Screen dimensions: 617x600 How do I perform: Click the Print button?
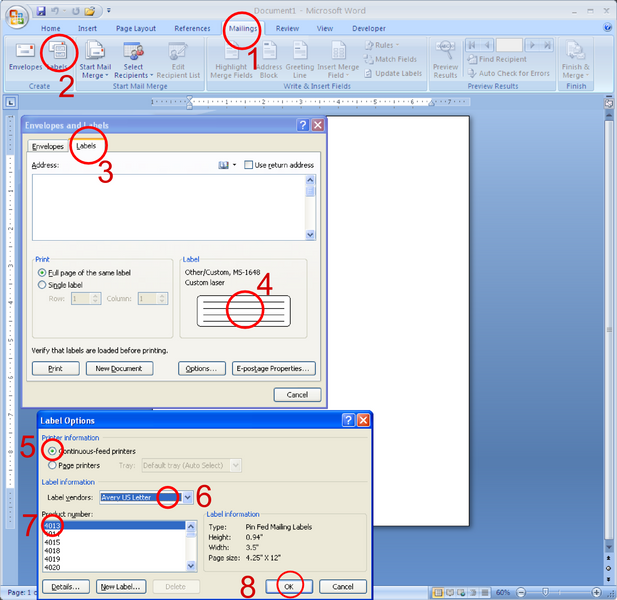tap(55, 369)
